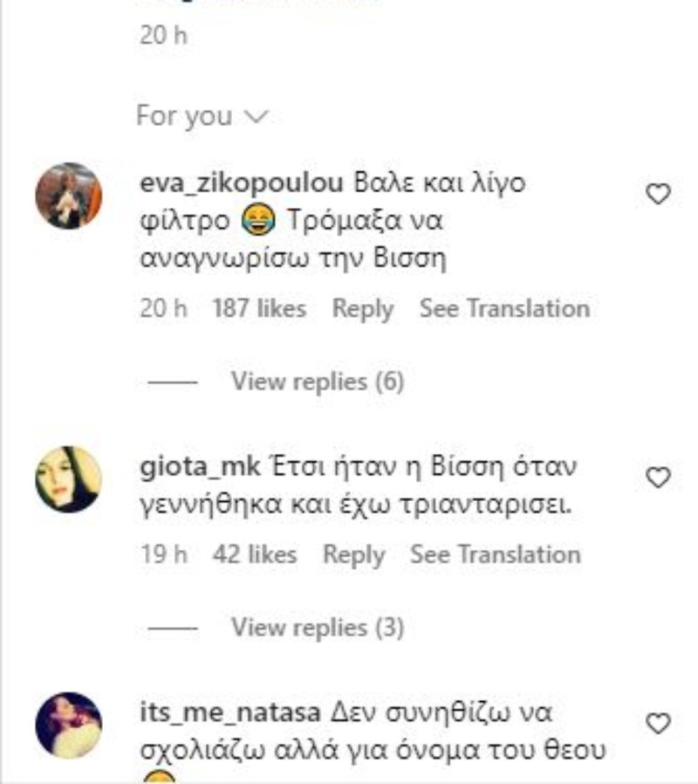Open the 42 likes list

coord(255,554)
